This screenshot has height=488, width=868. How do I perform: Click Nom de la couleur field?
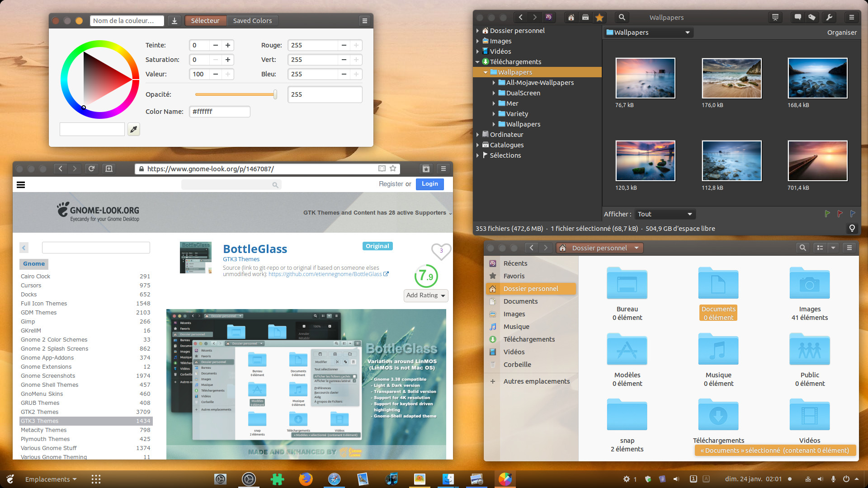pyautogui.click(x=127, y=21)
